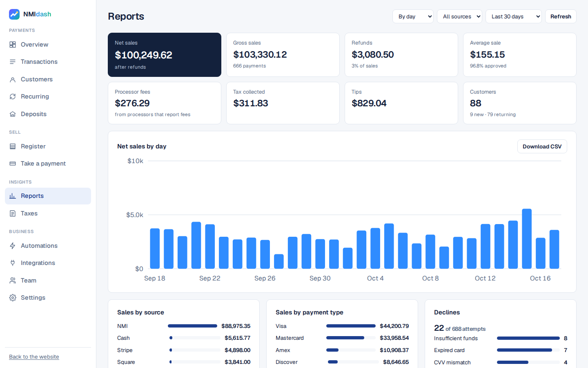Click the NMI sales source progress bar
The height and width of the screenshot is (368, 588).
pyautogui.click(x=193, y=326)
